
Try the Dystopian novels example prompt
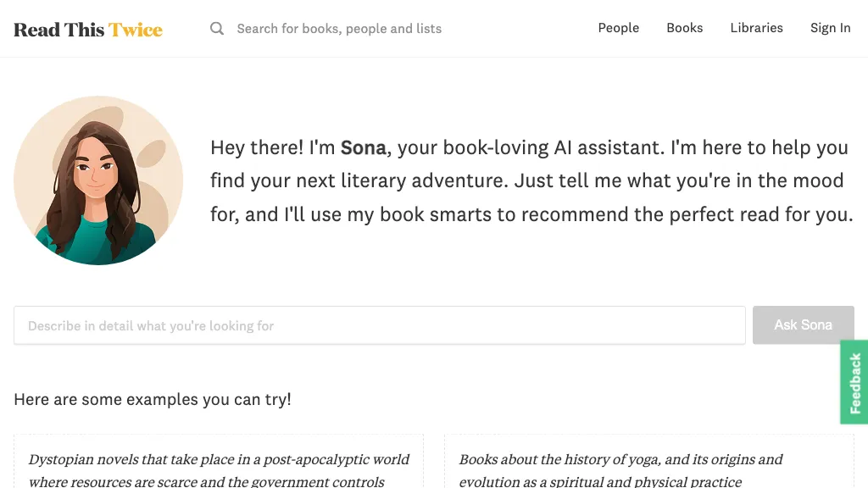[219, 470]
